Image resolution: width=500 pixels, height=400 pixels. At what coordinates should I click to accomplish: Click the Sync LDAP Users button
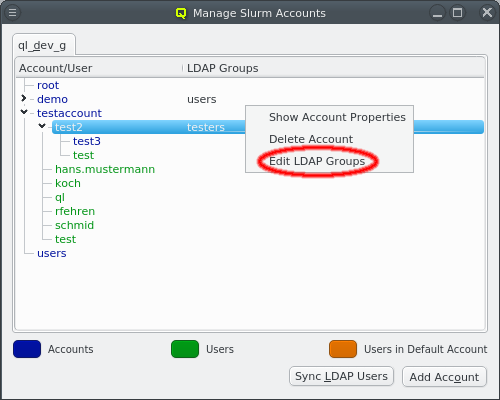point(341,376)
